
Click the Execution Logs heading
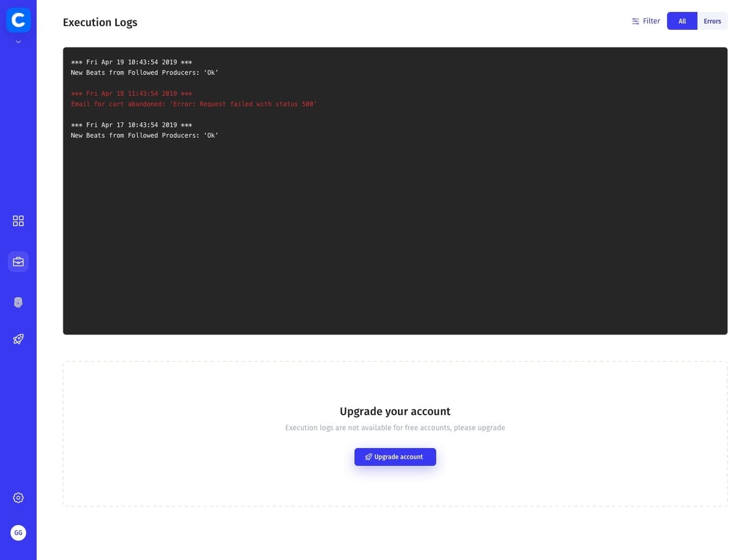[x=100, y=22]
